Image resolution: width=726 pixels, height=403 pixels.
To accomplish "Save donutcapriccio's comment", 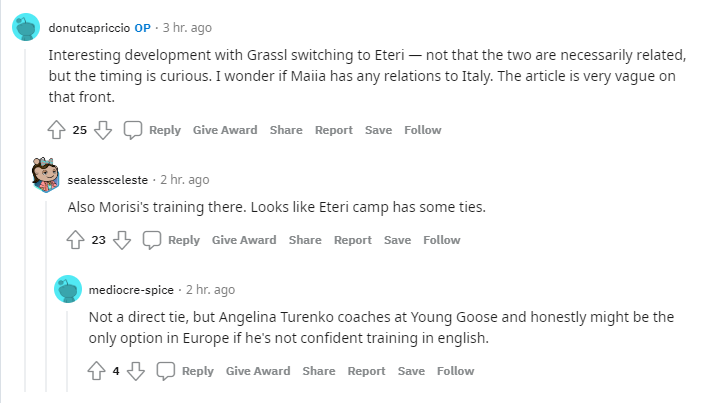I will point(378,130).
